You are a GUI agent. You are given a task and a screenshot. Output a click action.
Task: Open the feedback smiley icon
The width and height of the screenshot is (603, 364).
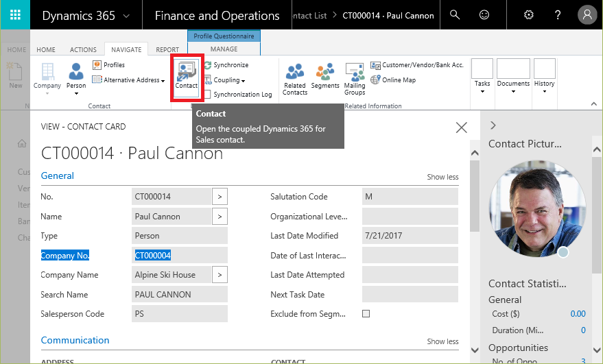pyautogui.click(x=484, y=14)
